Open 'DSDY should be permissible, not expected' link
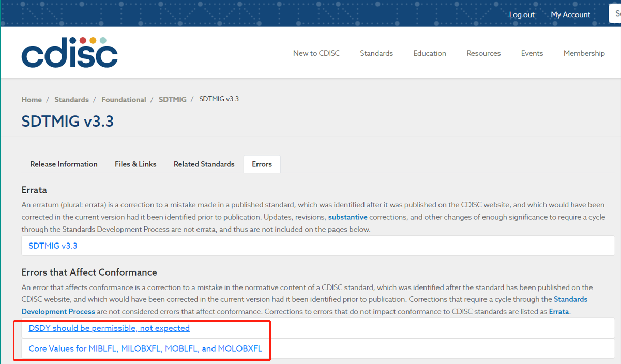The width and height of the screenshot is (621, 364). point(109,328)
